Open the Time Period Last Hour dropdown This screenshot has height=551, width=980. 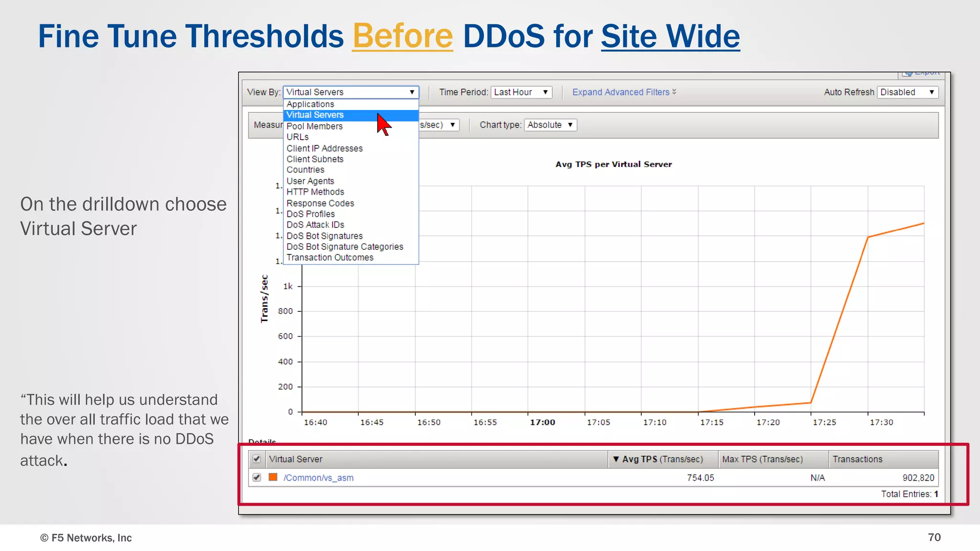tap(521, 92)
